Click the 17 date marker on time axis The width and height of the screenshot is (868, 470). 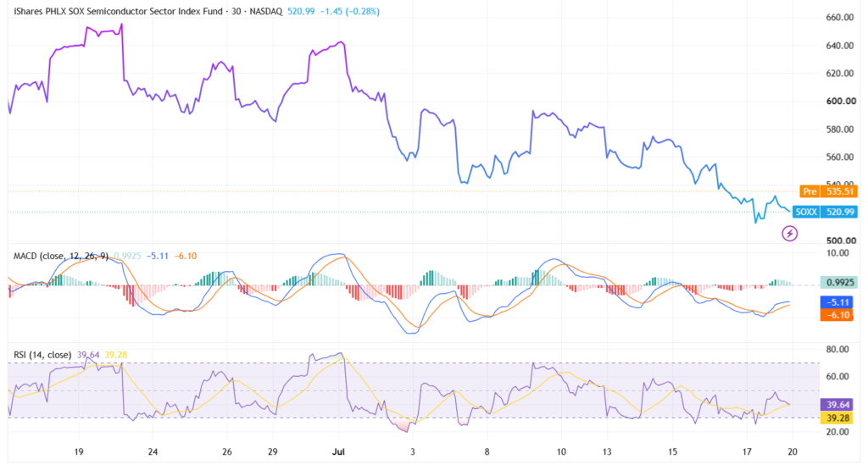click(747, 451)
